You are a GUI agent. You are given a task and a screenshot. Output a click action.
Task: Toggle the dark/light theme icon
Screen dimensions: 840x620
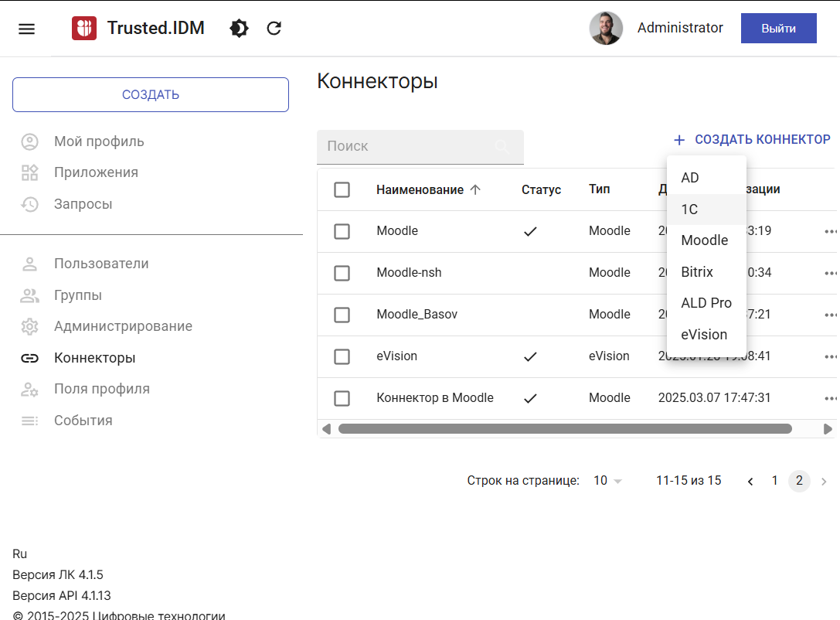pyautogui.click(x=239, y=28)
